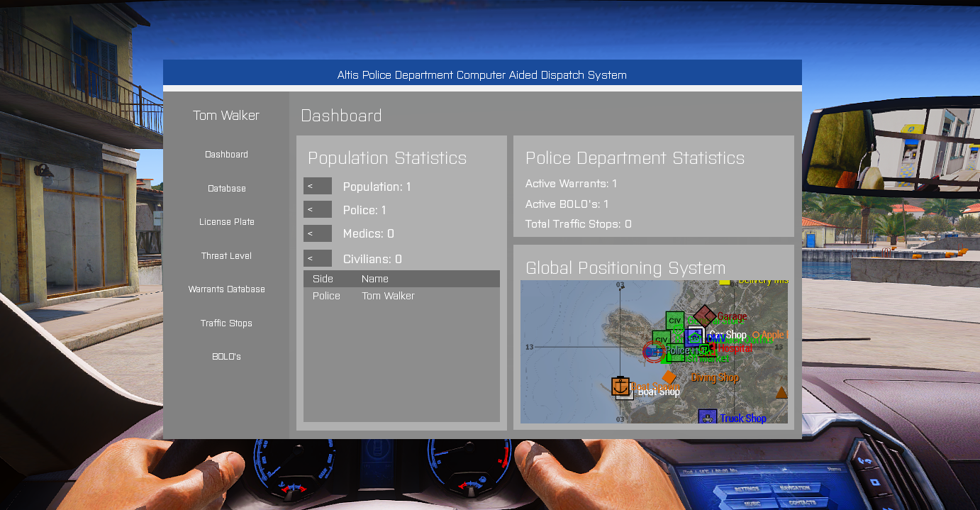Viewport: 980px width, 510px height.
Task: Click the blue DMV house icon
Action: point(694,339)
